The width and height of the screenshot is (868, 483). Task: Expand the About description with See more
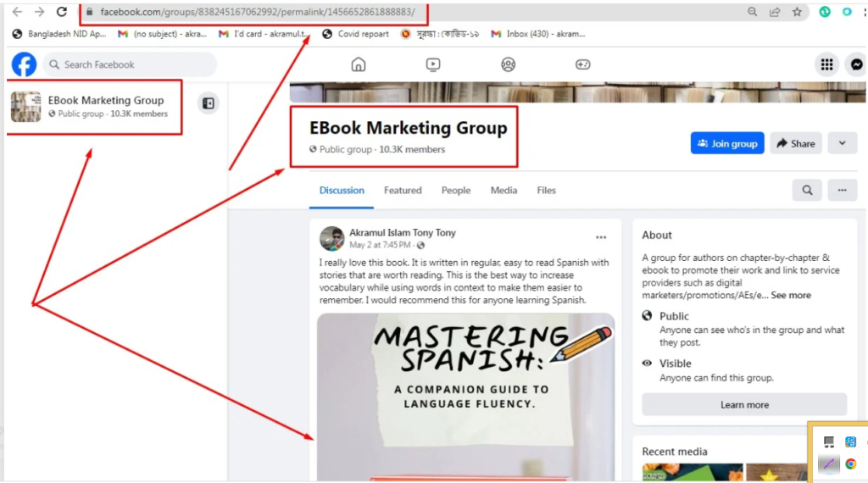coord(791,296)
